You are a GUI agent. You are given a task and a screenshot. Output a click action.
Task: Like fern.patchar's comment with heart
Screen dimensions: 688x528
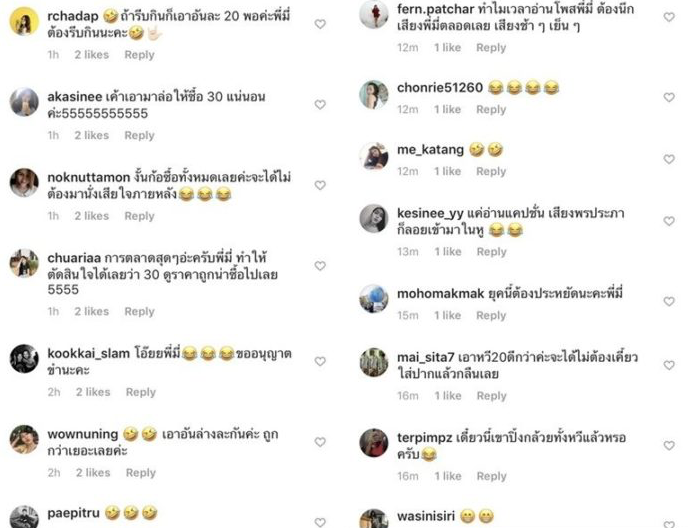tap(669, 17)
